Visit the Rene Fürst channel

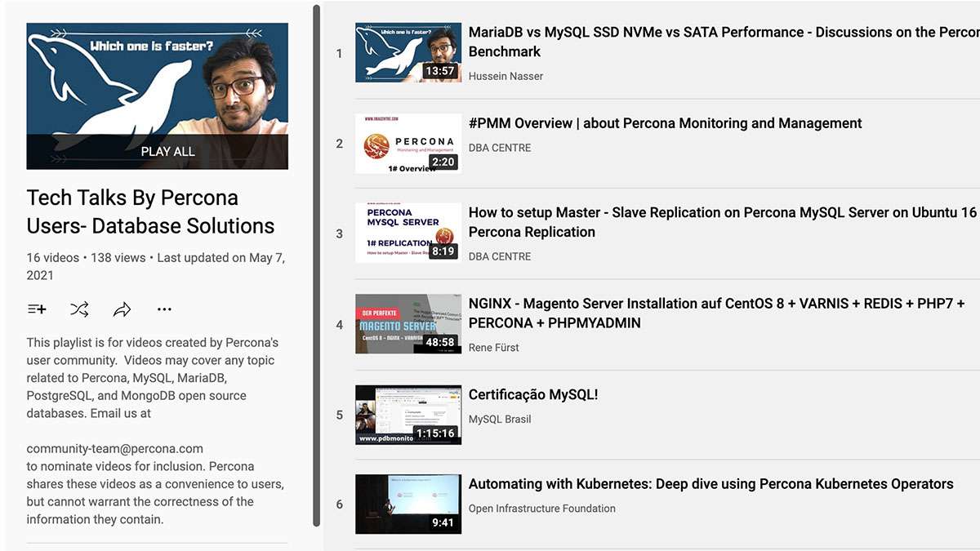point(494,347)
